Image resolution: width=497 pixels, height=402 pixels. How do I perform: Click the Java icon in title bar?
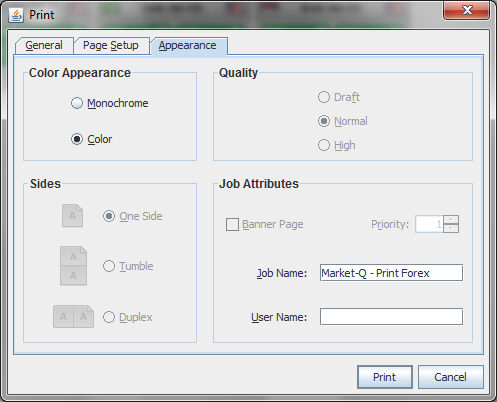[x=16, y=15]
